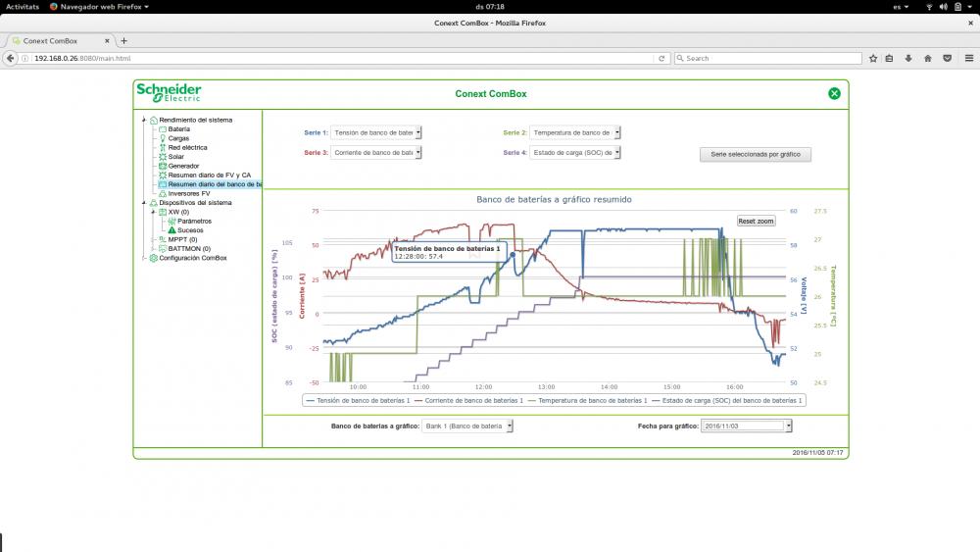
Task: Open the Serie 3 dropdown
Action: (x=376, y=153)
